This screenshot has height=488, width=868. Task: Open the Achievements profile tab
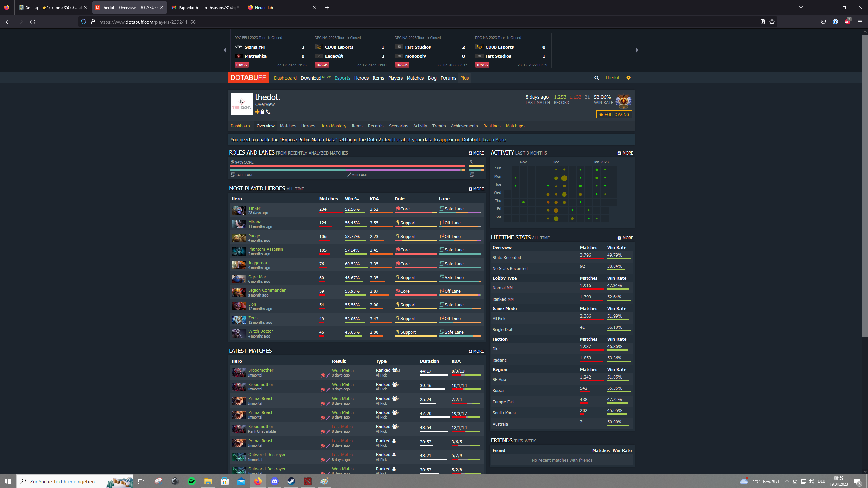point(464,126)
